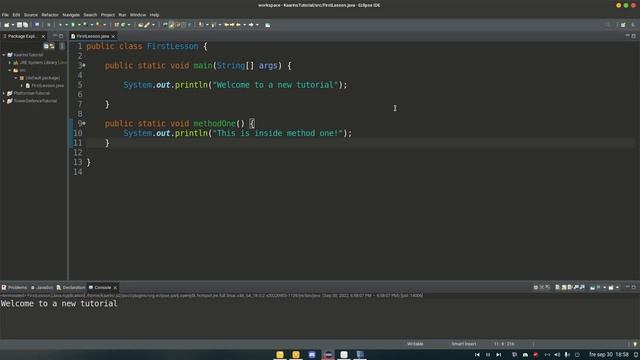Open the Back history dropdown arrow
The image size is (640, 360).
pos(244,25)
